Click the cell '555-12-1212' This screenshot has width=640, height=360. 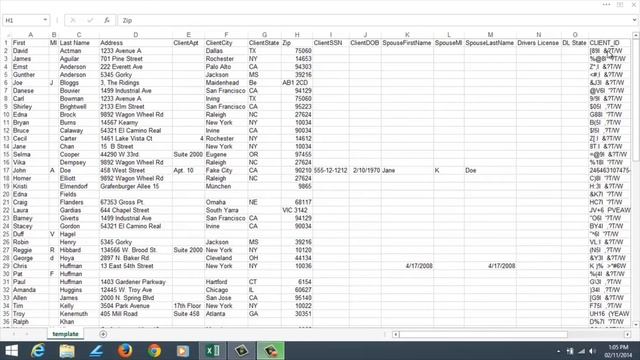(x=331, y=170)
